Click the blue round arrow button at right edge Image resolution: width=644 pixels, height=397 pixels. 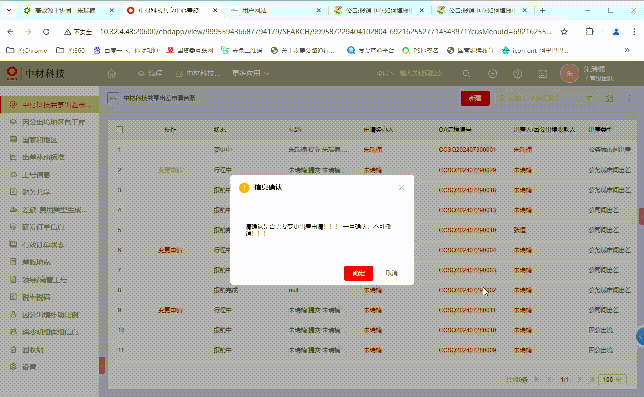point(640,337)
